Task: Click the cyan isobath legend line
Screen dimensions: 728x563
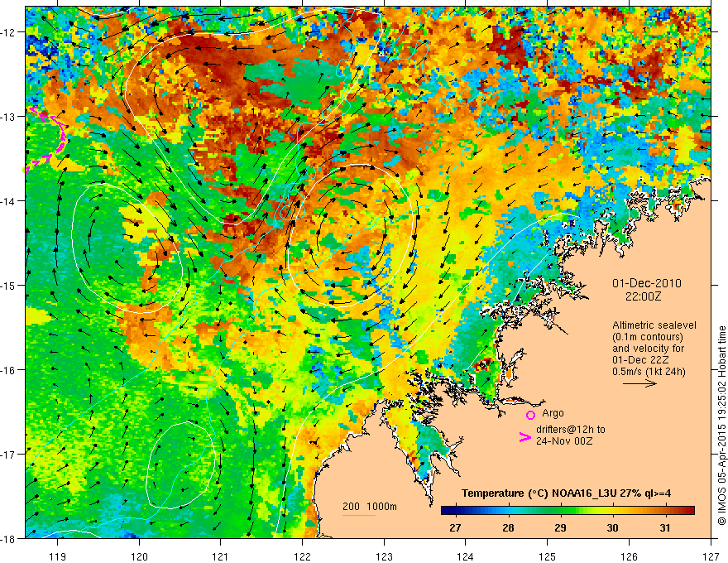Action: click(x=359, y=515)
